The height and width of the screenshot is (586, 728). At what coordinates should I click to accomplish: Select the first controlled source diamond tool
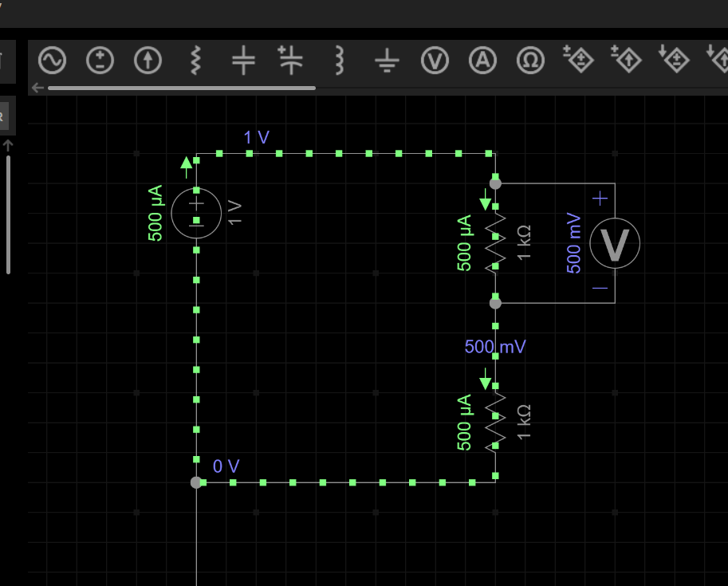click(x=579, y=61)
